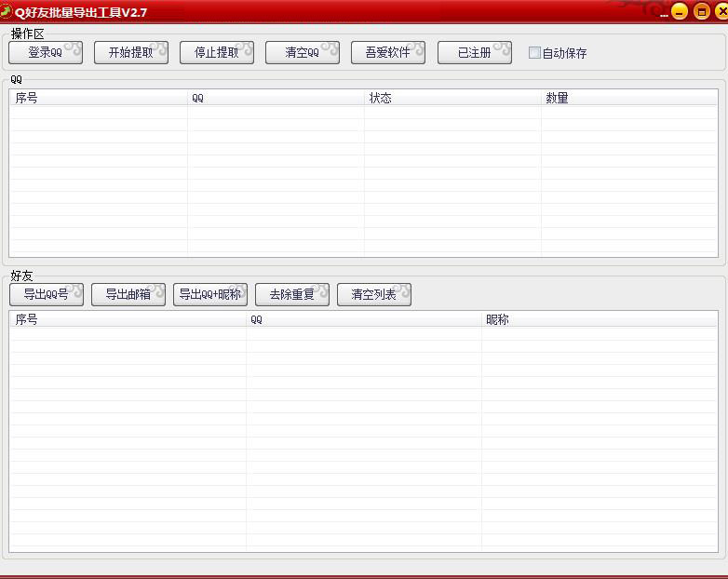Click the 状态 column header

click(452, 98)
